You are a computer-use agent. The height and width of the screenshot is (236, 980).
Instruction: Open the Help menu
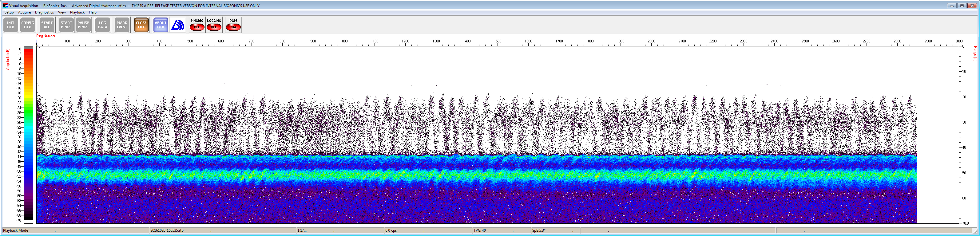93,12
